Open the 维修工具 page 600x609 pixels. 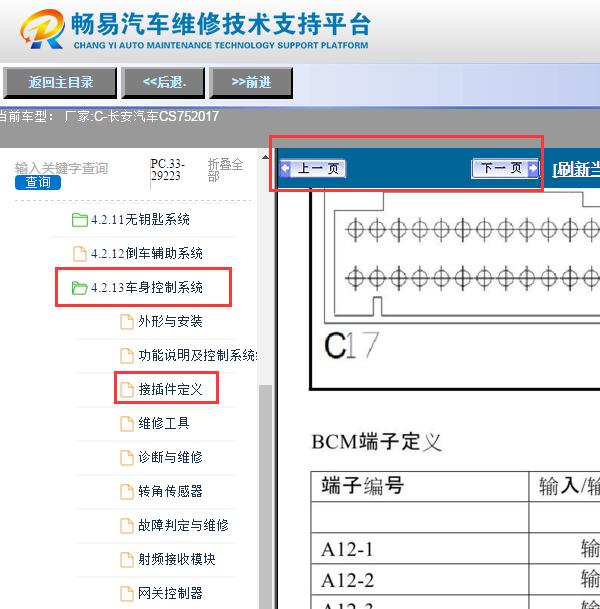[164, 423]
